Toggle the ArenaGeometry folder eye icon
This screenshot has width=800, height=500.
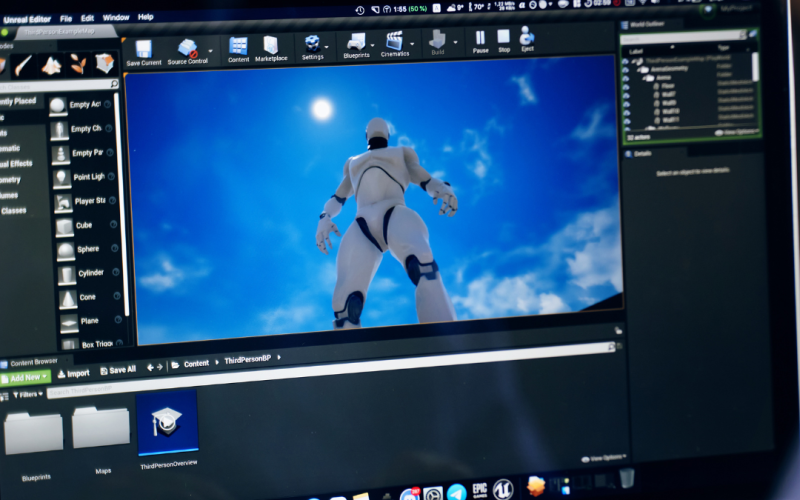click(626, 70)
